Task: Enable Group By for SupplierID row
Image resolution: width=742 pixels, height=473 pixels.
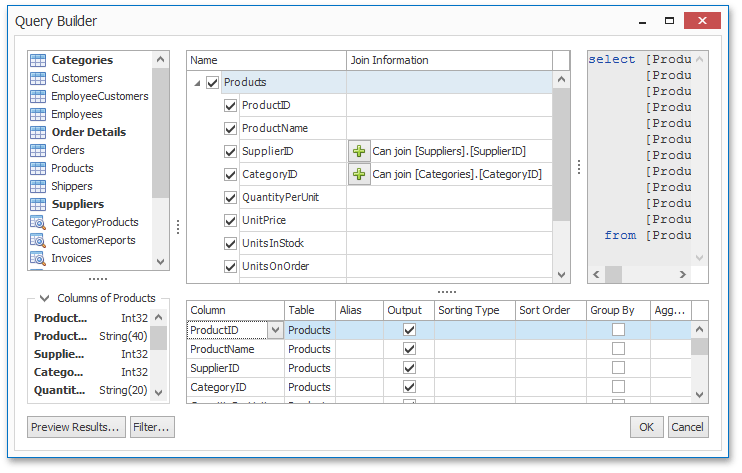Action: [x=618, y=368]
